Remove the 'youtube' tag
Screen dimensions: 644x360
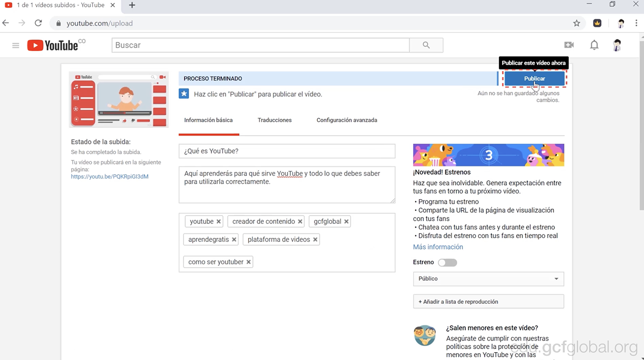(218, 222)
